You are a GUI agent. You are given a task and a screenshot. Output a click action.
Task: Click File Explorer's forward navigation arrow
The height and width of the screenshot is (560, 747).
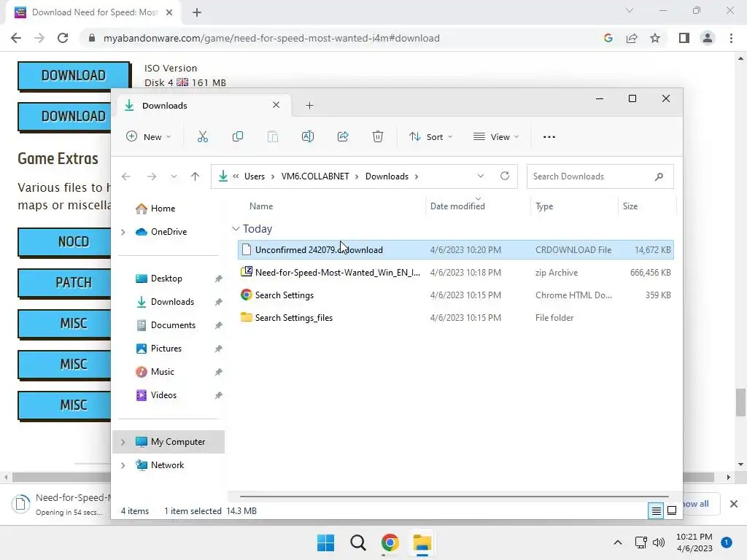pos(152,176)
